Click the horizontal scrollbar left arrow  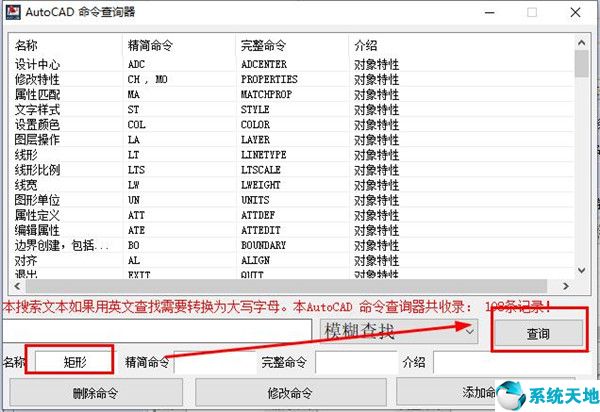(17, 286)
